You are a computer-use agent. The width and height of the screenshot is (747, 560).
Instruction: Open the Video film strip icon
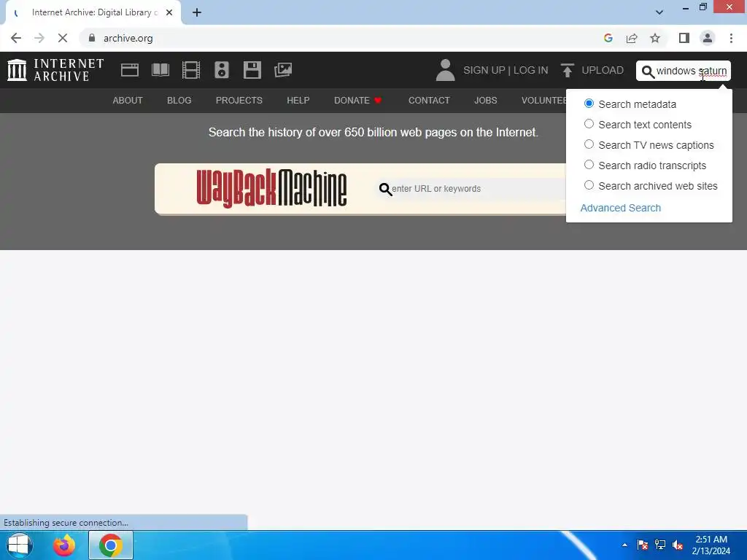coord(191,70)
